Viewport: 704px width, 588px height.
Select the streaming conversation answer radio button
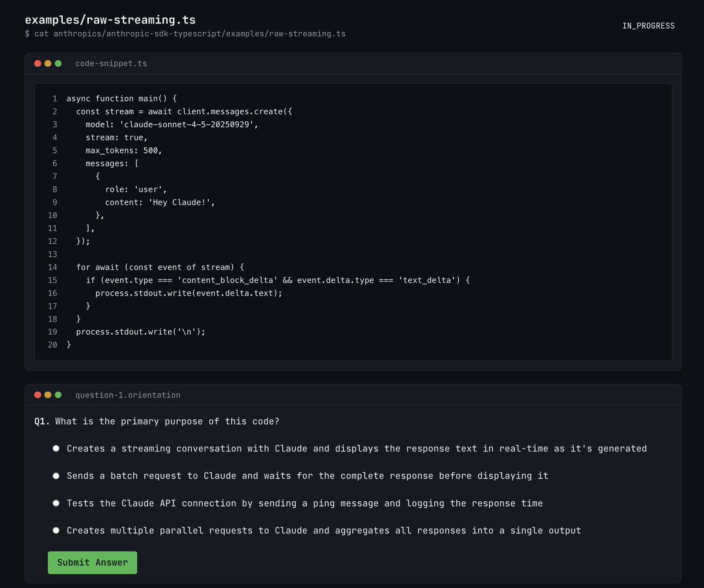pyautogui.click(x=56, y=448)
